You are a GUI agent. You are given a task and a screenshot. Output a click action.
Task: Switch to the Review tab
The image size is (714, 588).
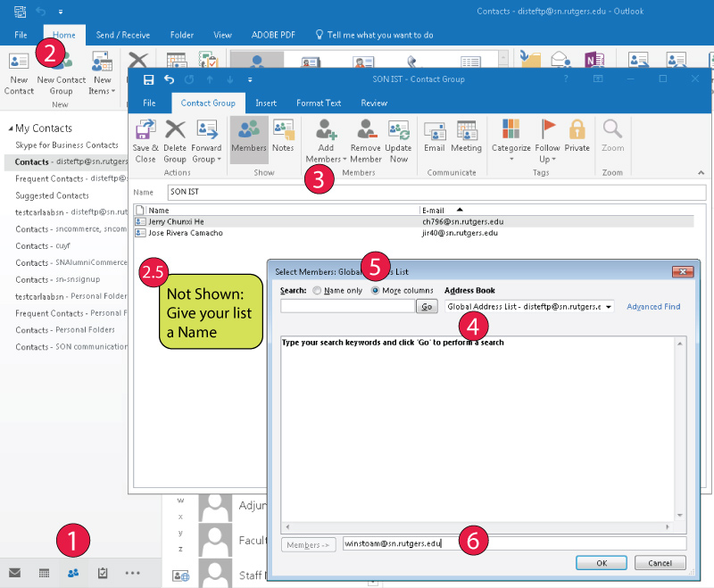point(374,104)
